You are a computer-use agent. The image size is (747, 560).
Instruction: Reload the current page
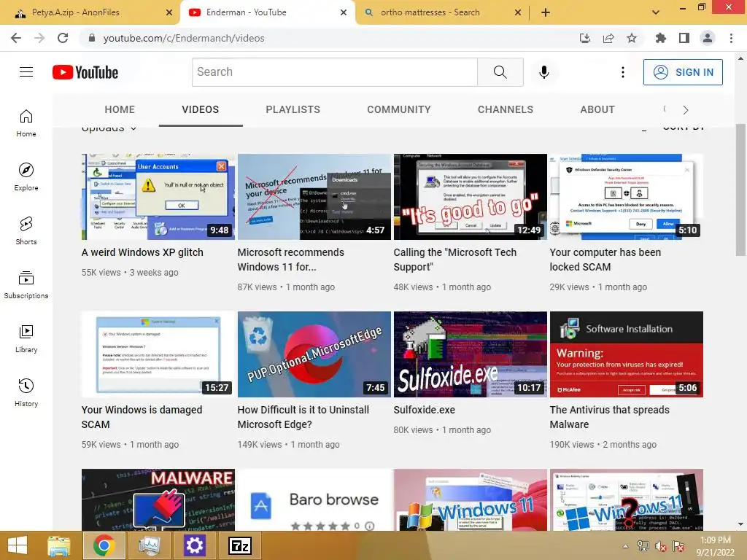point(63,38)
